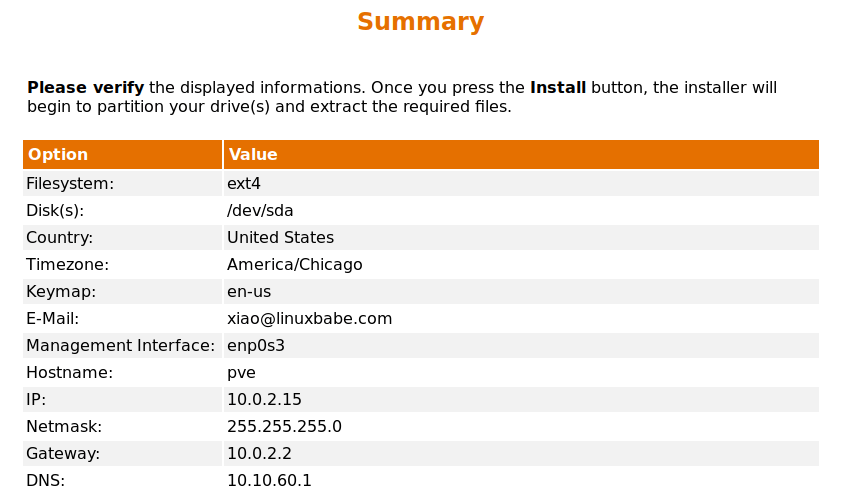Image resolution: width=865 pixels, height=500 pixels.
Task: Click the Value column header
Action: click(x=253, y=155)
